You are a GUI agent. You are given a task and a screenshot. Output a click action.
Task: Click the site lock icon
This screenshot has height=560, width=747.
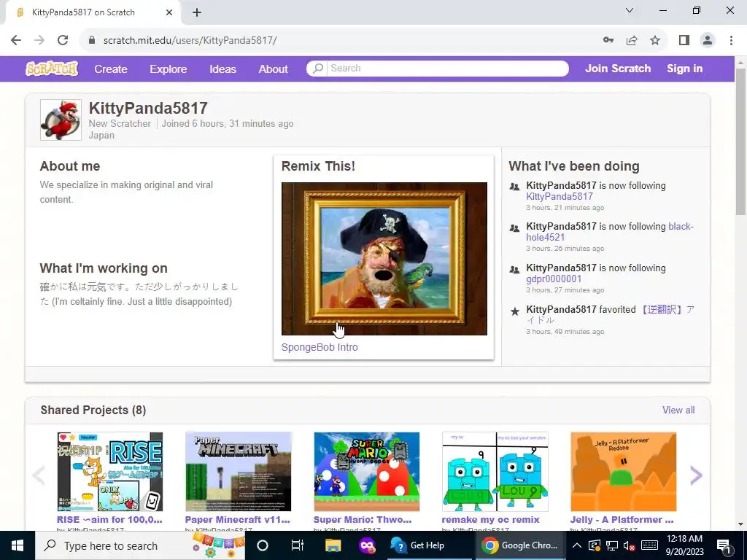coord(92,40)
